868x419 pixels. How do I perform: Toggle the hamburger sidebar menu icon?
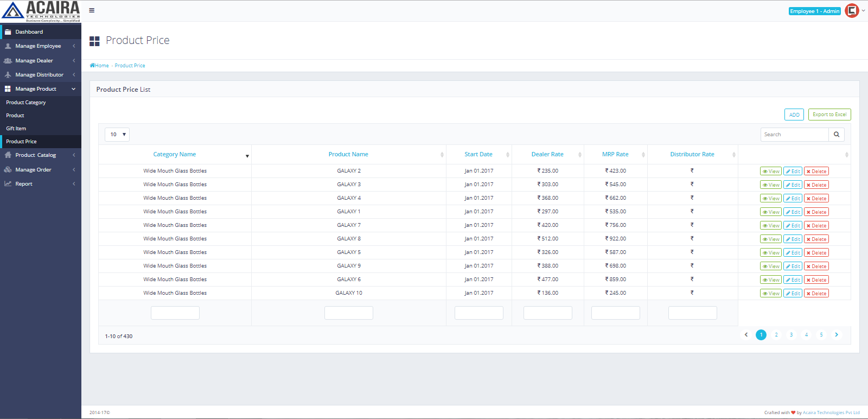point(92,10)
